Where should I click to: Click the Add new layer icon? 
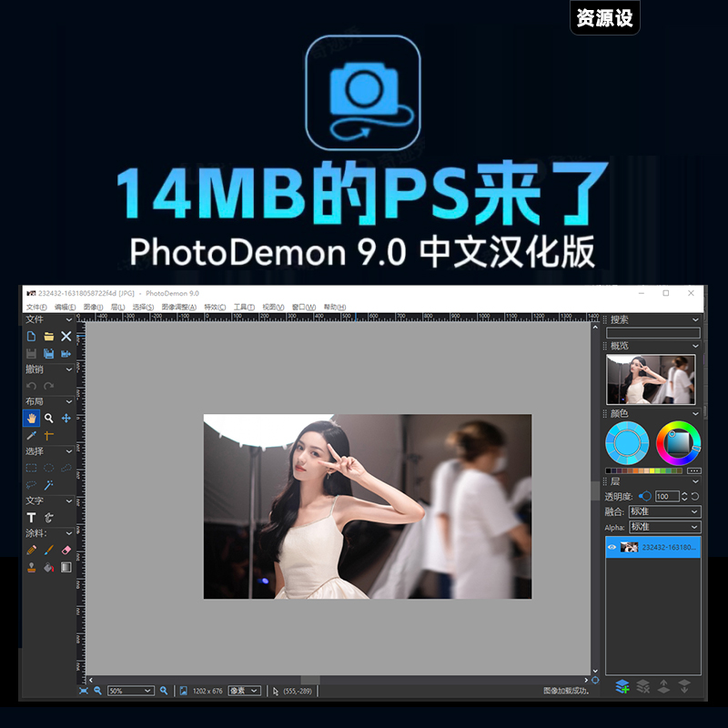pyautogui.click(x=622, y=686)
